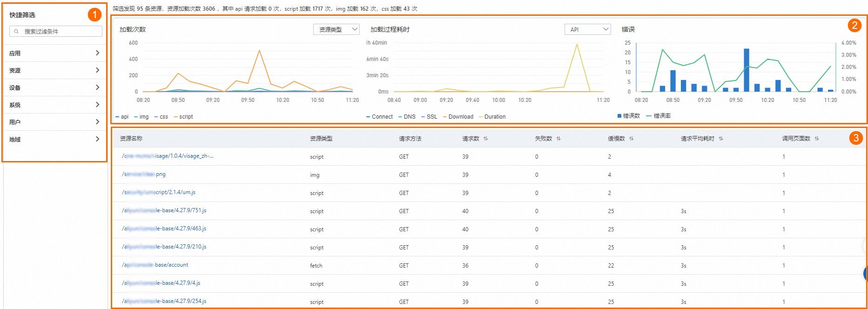Open the console-base 254.js link
This screenshot has width=868, height=309.
pos(164,301)
